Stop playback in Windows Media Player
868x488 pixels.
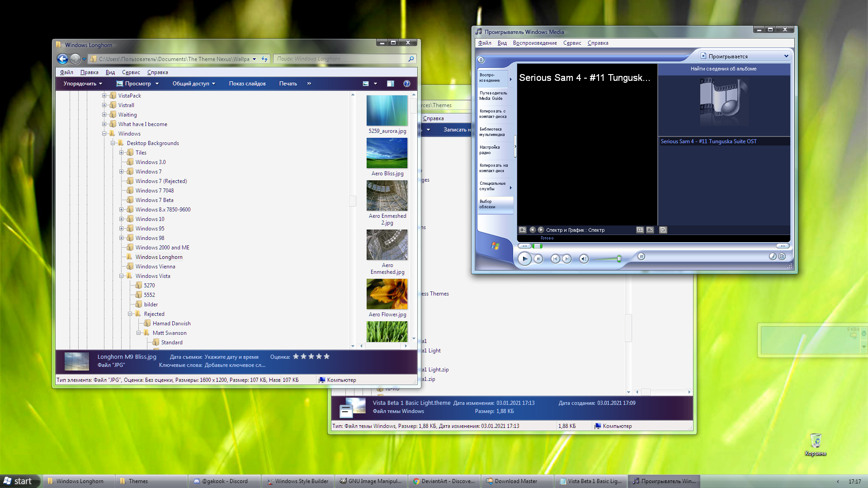pyautogui.click(x=538, y=258)
